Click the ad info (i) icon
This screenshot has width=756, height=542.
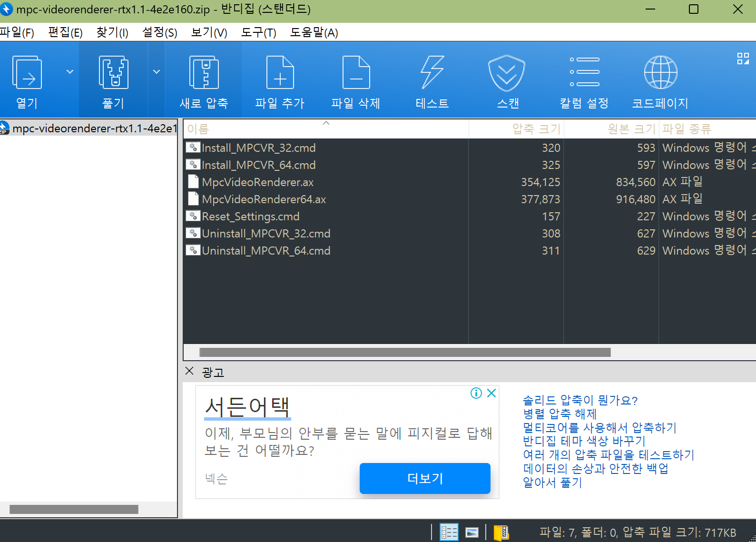coord(476,393)
